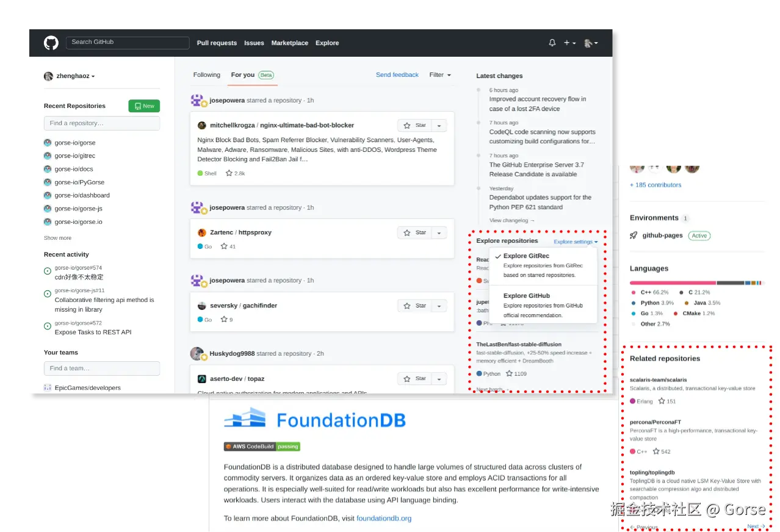Open star-list dropdown for seversky/gachifinder
This screenshot has width=780, height=532.
[439, 306]
